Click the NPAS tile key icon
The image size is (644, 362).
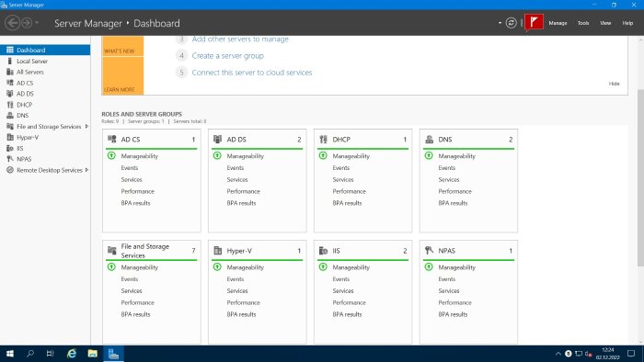pos(430,251)
